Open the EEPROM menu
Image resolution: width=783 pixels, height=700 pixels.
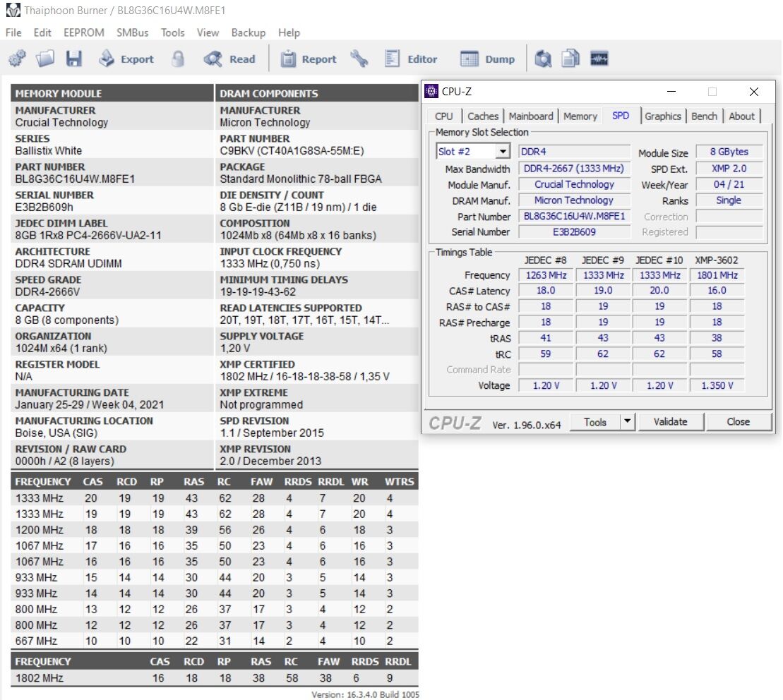(x=84, y=32)
